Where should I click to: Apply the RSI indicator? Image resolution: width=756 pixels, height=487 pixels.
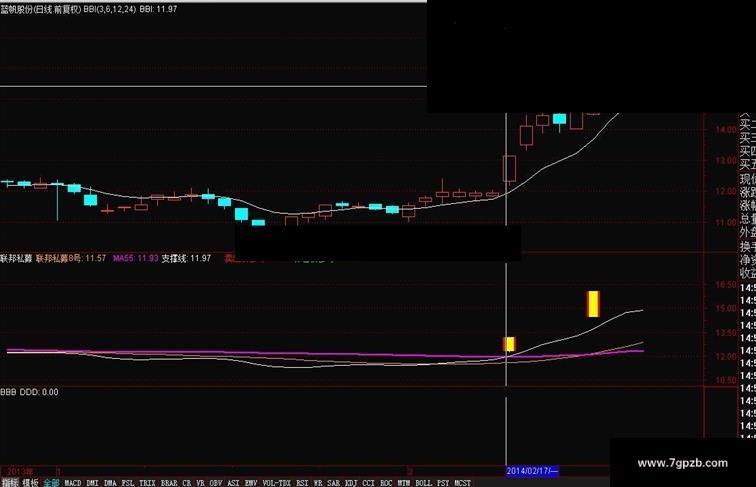(302, 483)
